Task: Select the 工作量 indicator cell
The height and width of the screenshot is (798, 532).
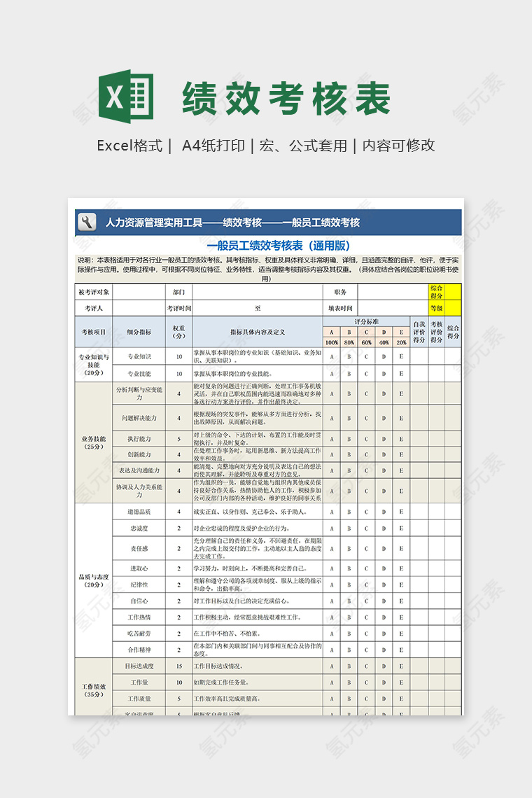Action: pyautogui.click(x=139, y=682)
